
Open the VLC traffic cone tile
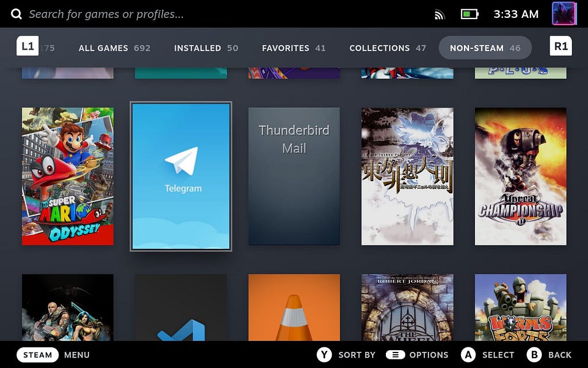coord(295,308)
